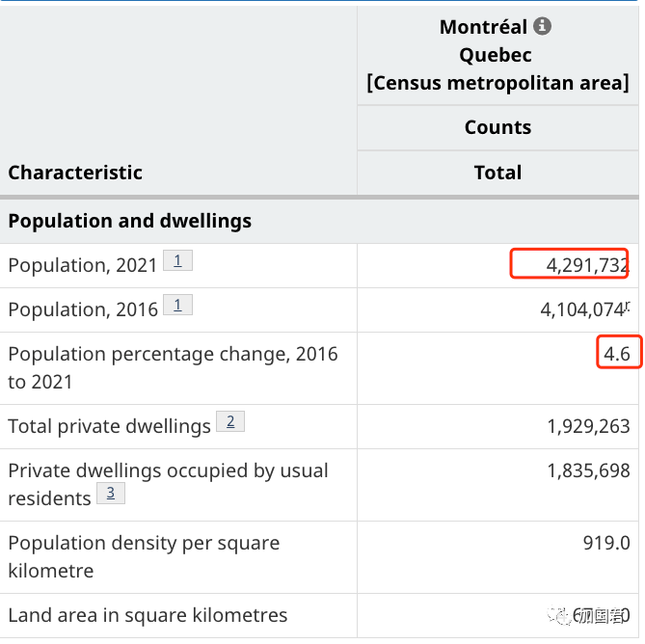Click the Montréal heading text
645x644 pixels.
483,27
